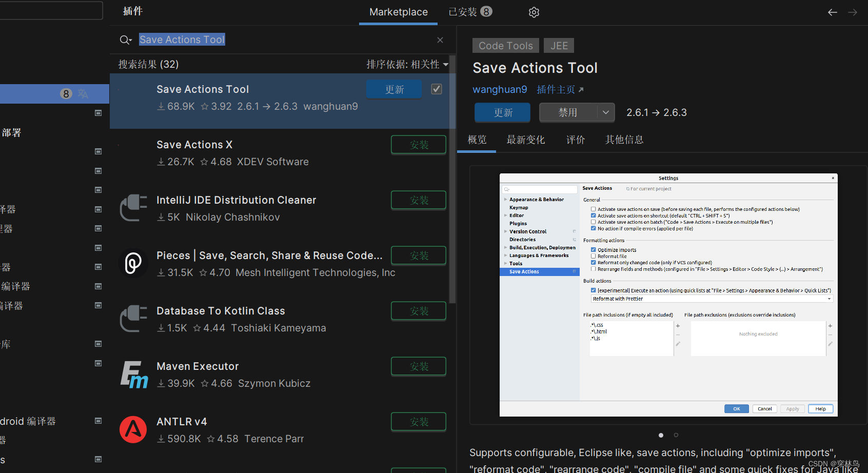Click the project-level icon beside droid 编译器
Viewport: 868px width, 473px height.
[x=98, y=421]
